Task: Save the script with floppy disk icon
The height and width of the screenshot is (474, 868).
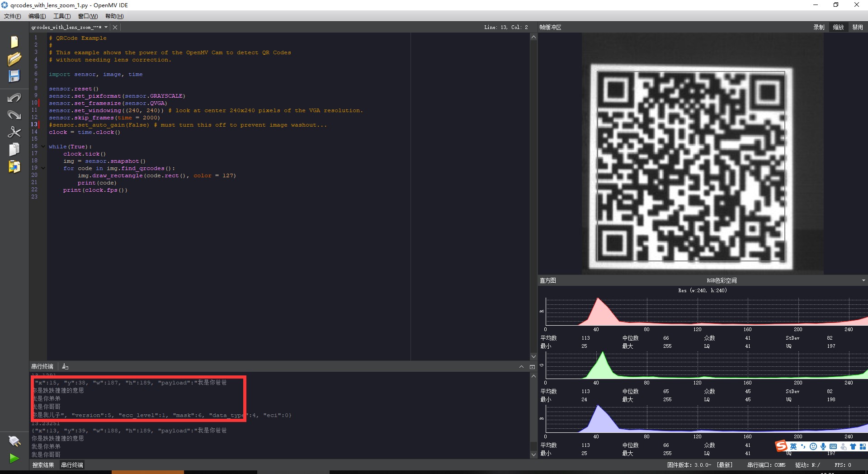Action: 14,76
